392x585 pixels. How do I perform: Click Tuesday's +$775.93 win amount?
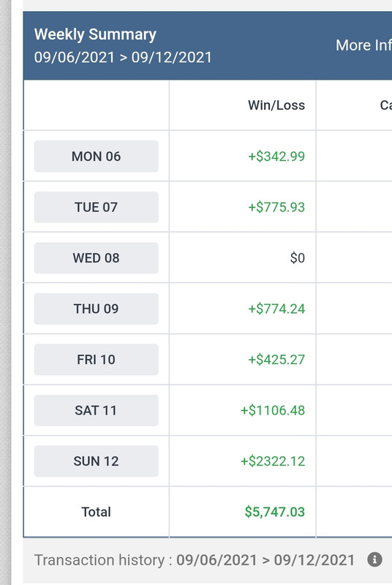pyautogui.click(x=276, y=207)
